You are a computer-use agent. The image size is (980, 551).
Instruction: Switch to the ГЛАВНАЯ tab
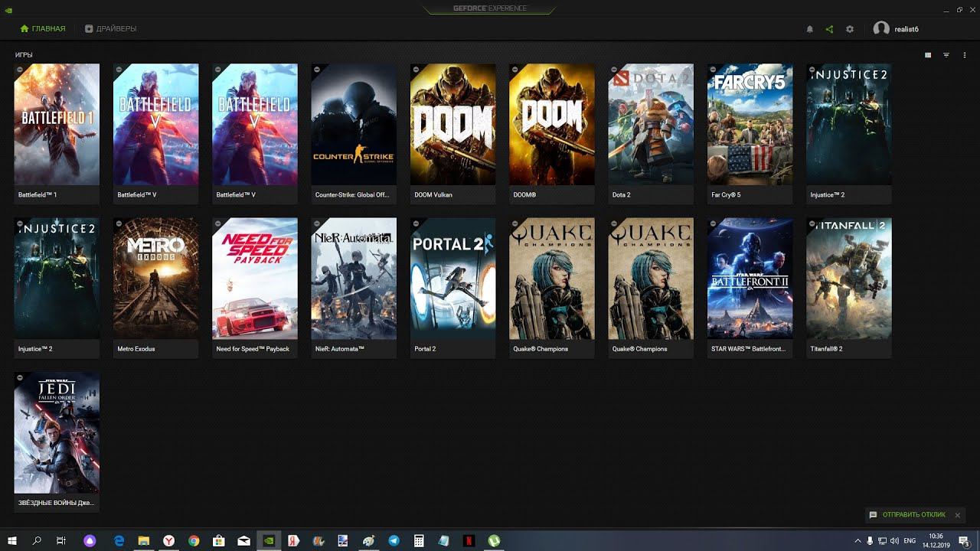point(43,29)
